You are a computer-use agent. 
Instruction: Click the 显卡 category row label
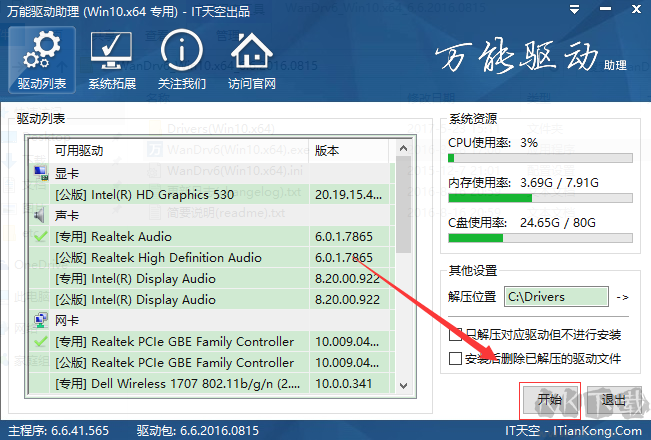[x=67, y=173]
